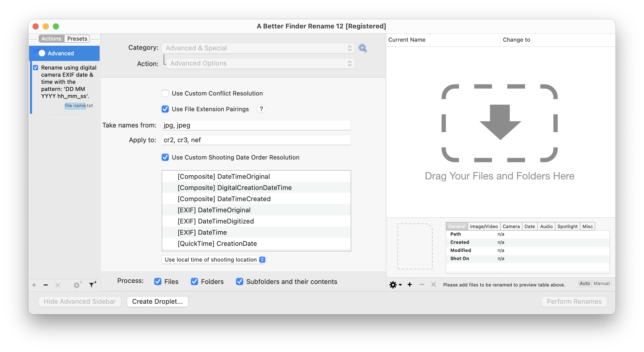
Task: Click the gear-plus icon in actions sidebar
Action: point(77,285)
